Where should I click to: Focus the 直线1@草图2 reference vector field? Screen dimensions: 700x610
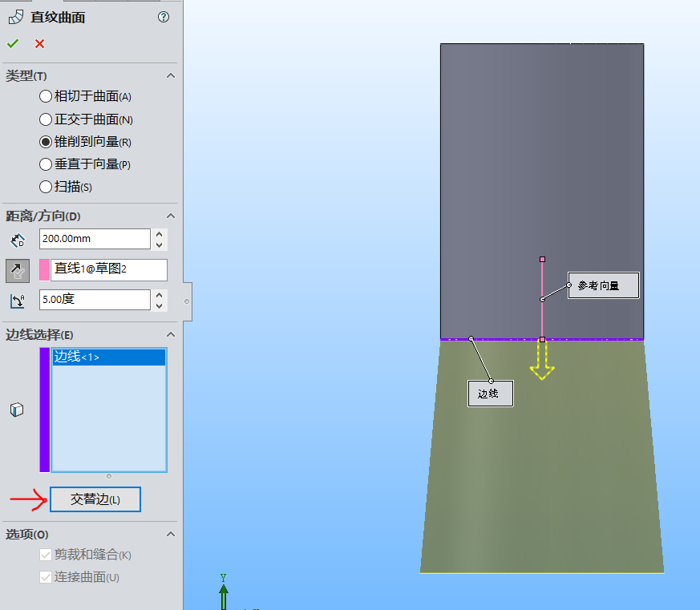pyautogui.click(x=109, y=270)
